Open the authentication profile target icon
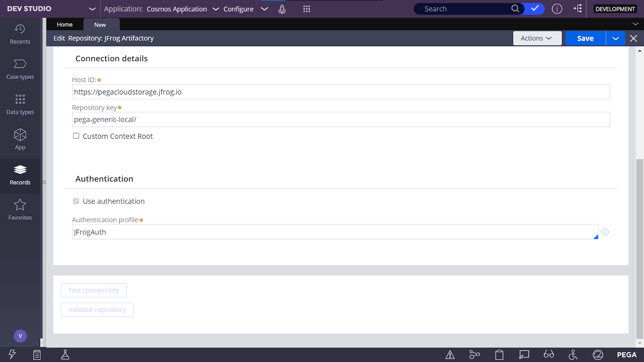This screenshot has height=362, width=644. (605, 232)
